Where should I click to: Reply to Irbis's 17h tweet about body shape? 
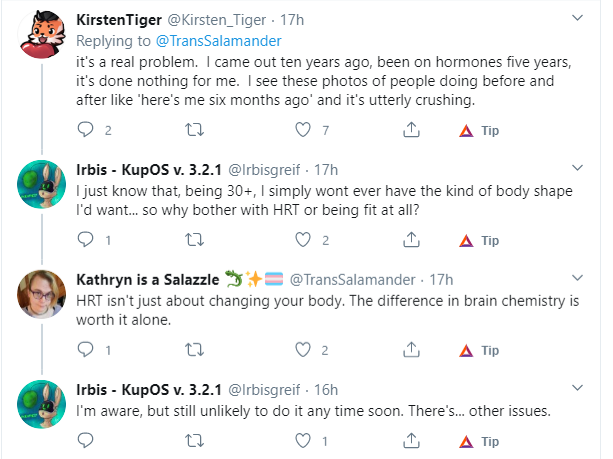pos(85,239)
